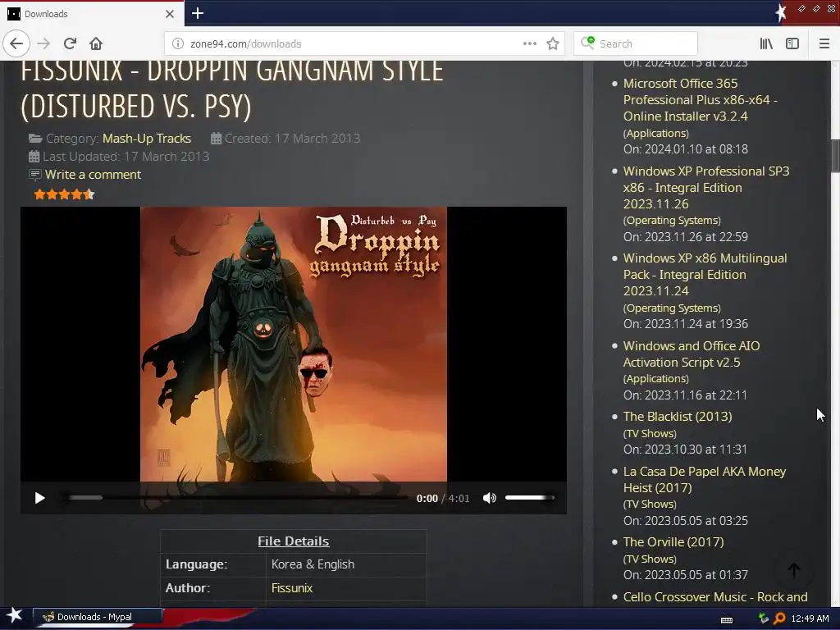Play the Droppin Gangnam Style track

[x=39, y=498]
